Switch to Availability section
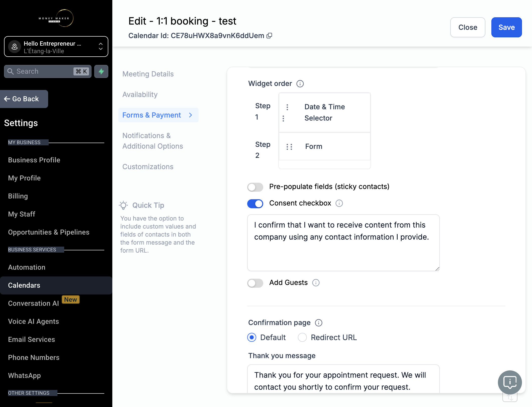This screenshot has width=532, height=407. coord(140,94)
